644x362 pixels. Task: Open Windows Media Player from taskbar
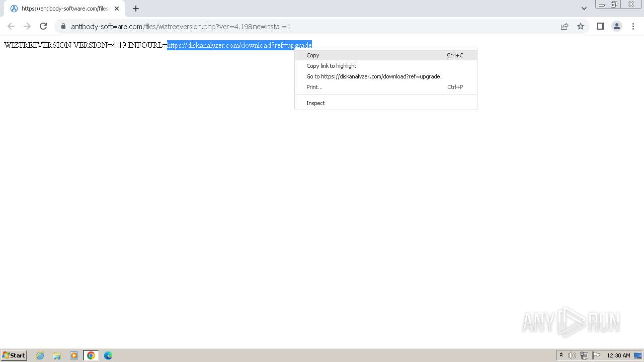74,355
